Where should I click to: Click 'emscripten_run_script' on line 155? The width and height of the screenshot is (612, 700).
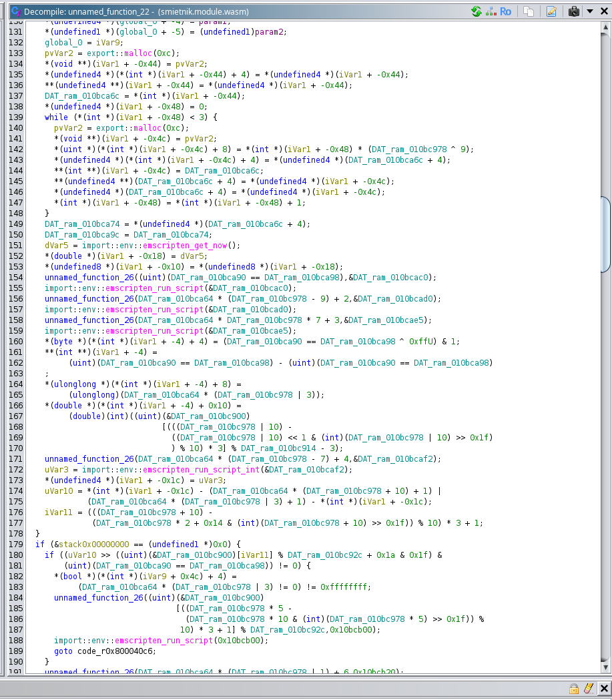tap(154, 288)
